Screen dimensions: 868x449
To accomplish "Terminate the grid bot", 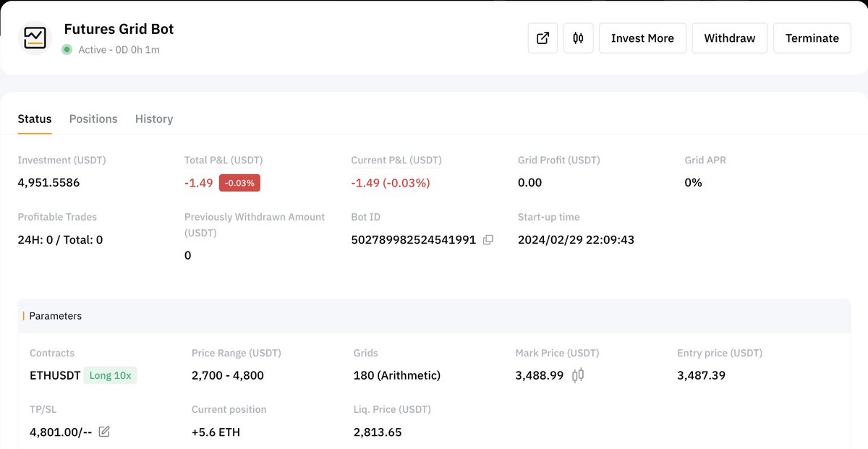I will [x=812, y=38].
